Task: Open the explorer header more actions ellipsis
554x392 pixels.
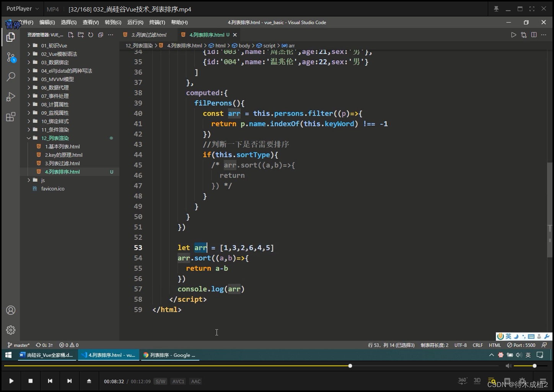Action: [x=111, y=35]
